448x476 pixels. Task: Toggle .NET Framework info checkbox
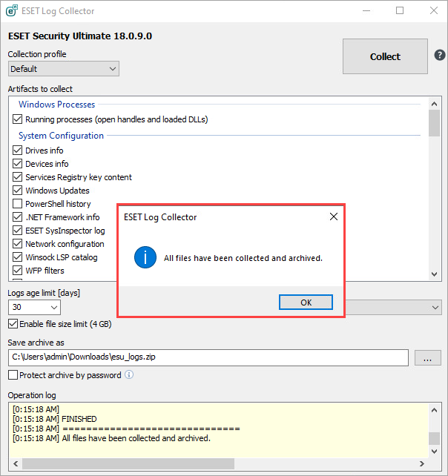[x=17, y=216]
